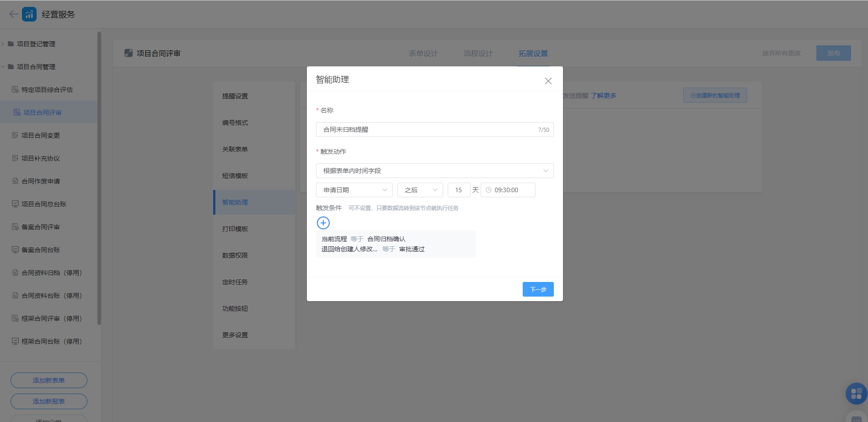Viewport: 868px width, 422px height.
Task: Click the 备案合同评审 form icon
Action: [15, 227]
